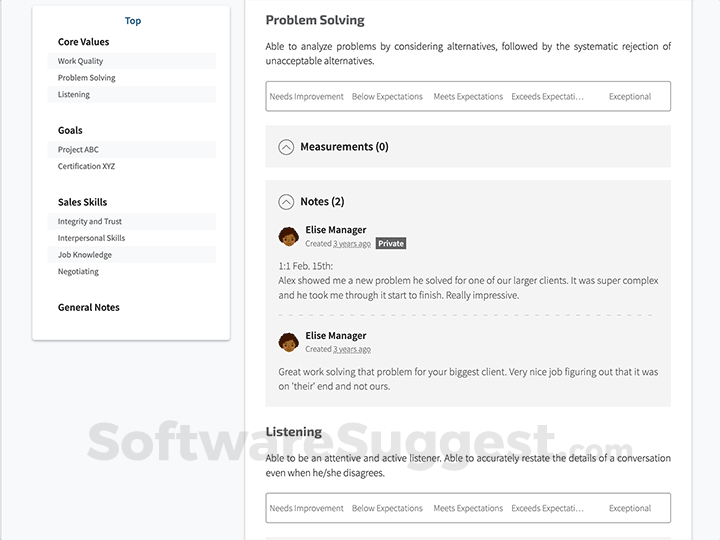
Task: Go to Work Quality in sidebar
Action: pos(80,61)
